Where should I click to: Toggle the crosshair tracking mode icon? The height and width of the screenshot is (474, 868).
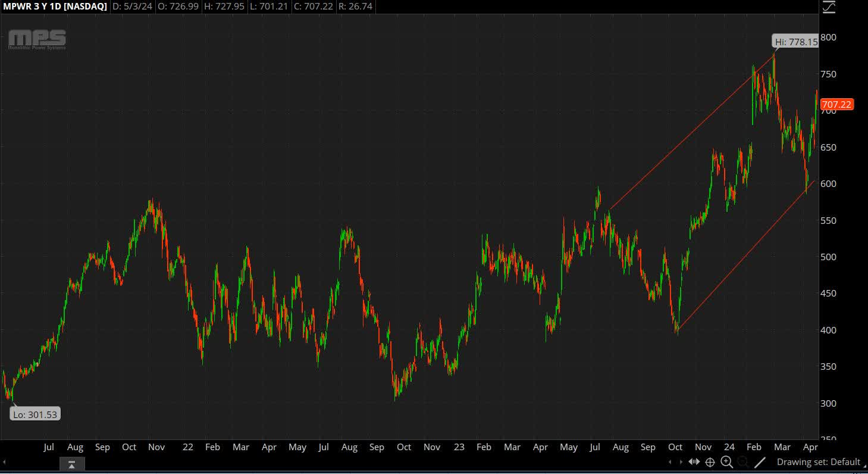pyautogui.click(x=710, y=462)
